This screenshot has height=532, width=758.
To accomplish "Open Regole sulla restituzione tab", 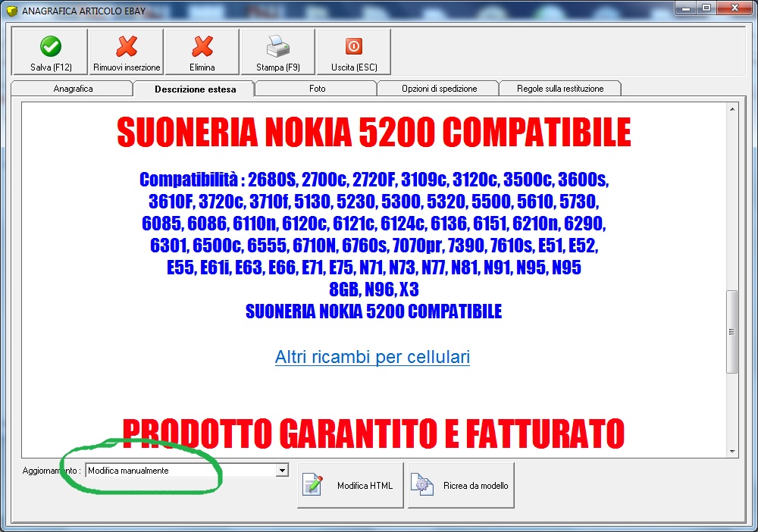I will pos(560,89).
